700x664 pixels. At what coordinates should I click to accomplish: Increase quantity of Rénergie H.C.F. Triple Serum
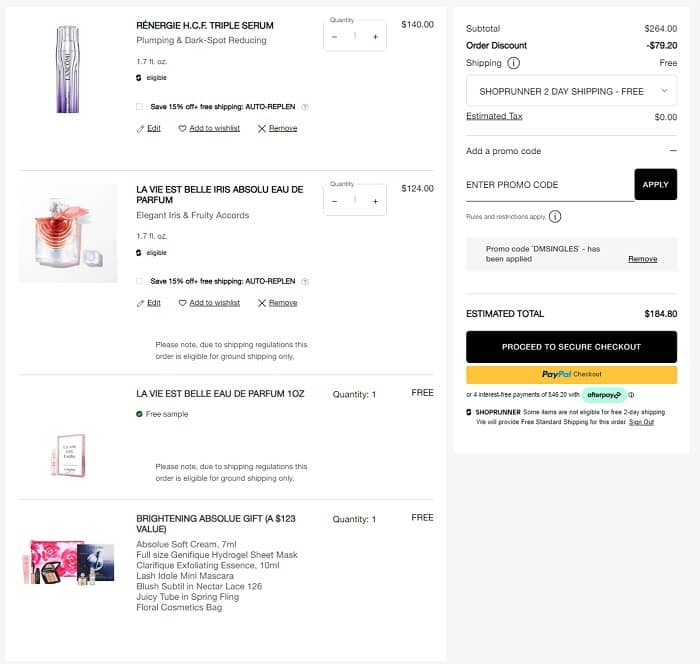coord(375,36)
